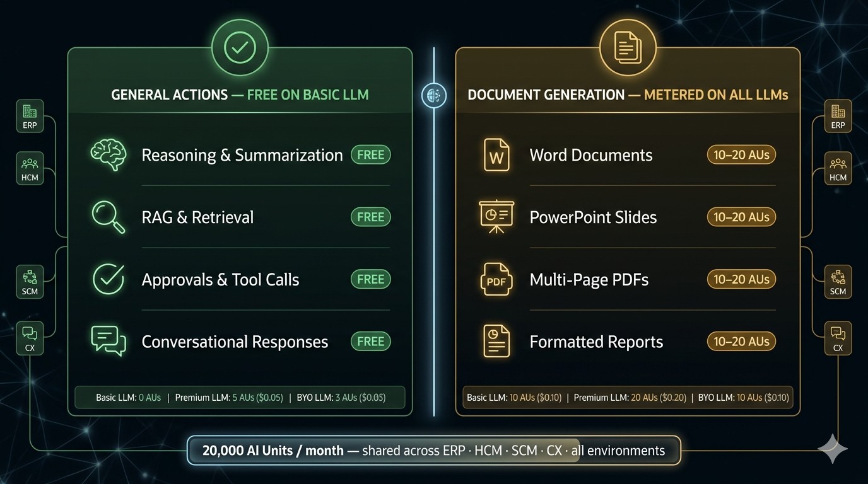Click 'Premium LLM: 20 AUs ($0.20)' footer text

(x=630, y=398)
